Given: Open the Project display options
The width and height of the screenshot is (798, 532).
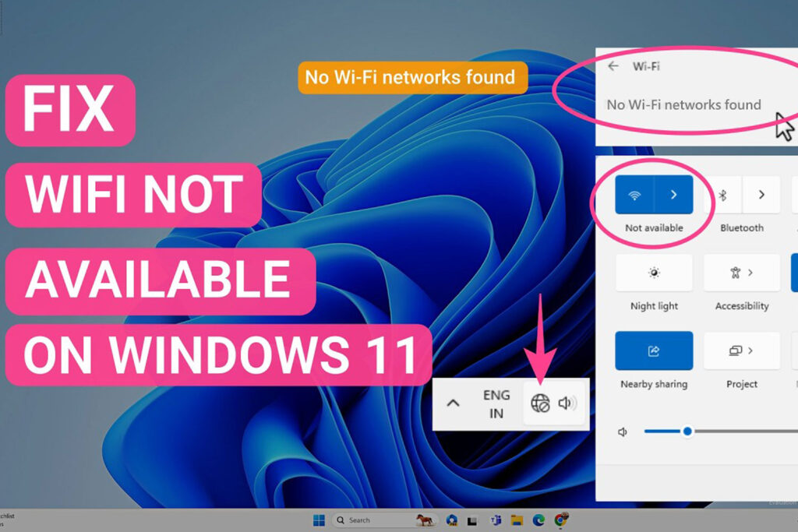Looking at the screenshot, I should [741, 351].
